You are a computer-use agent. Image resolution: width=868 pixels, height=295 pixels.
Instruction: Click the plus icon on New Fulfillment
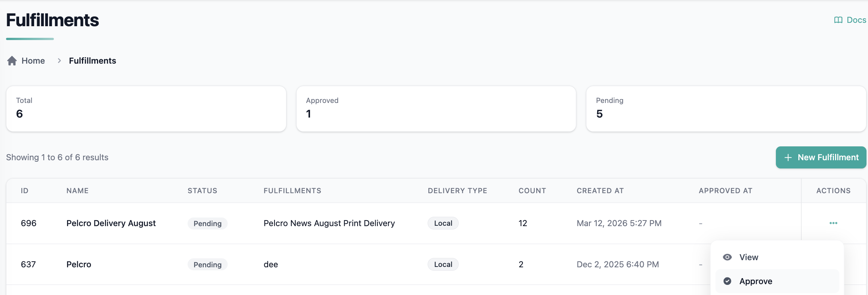click(x=788, y=158)
